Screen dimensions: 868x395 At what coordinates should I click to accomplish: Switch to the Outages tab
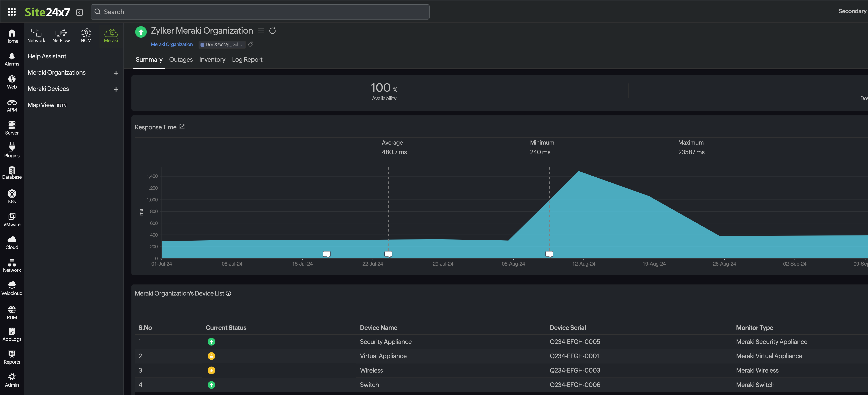pos(181,59)
